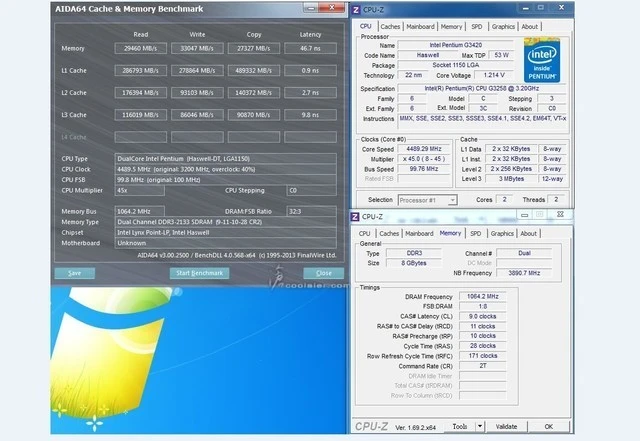Switch to Caches tab in lower CPU-Z window

389,234
